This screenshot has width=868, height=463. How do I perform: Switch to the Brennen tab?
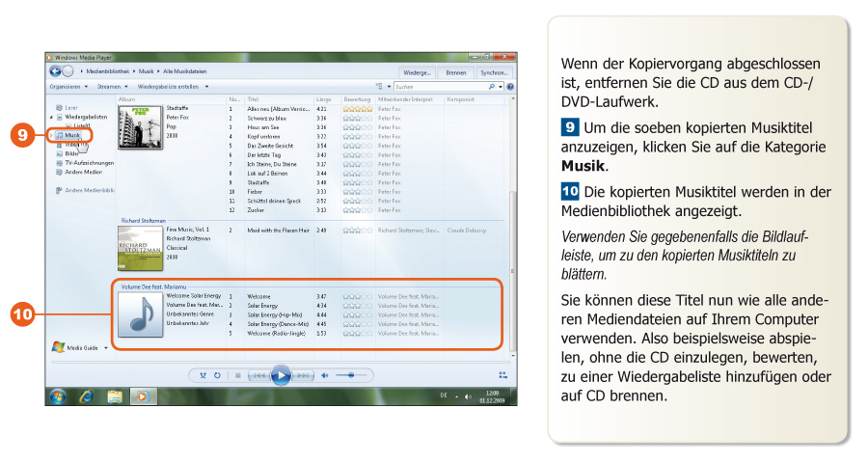click(456, 72)
